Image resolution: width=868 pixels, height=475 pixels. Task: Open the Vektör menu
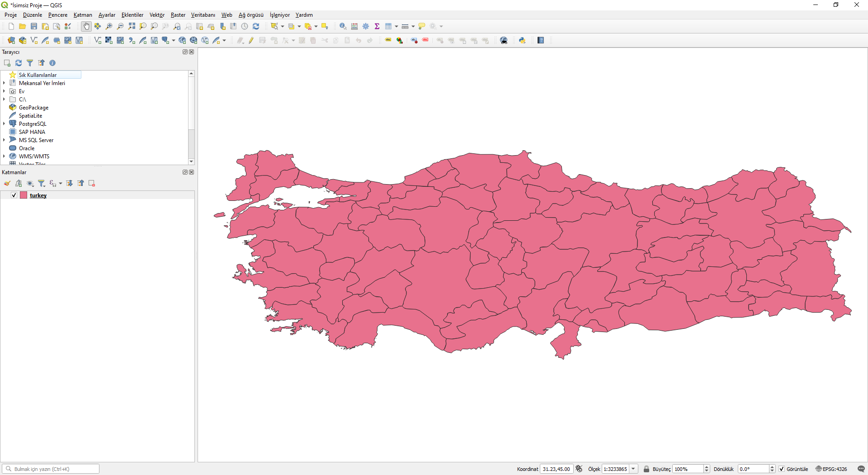(x=157, y=15)
